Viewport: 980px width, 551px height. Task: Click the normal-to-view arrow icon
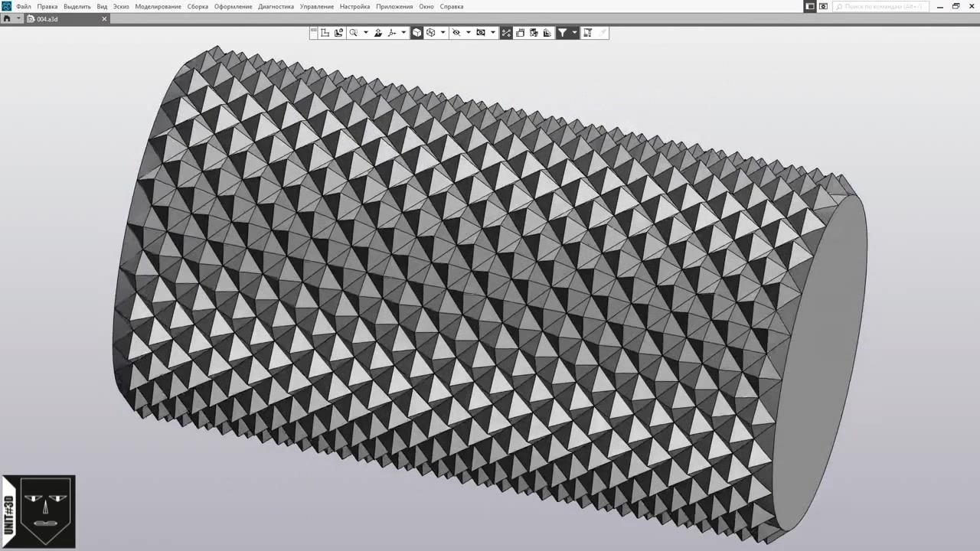coord(377,33)
